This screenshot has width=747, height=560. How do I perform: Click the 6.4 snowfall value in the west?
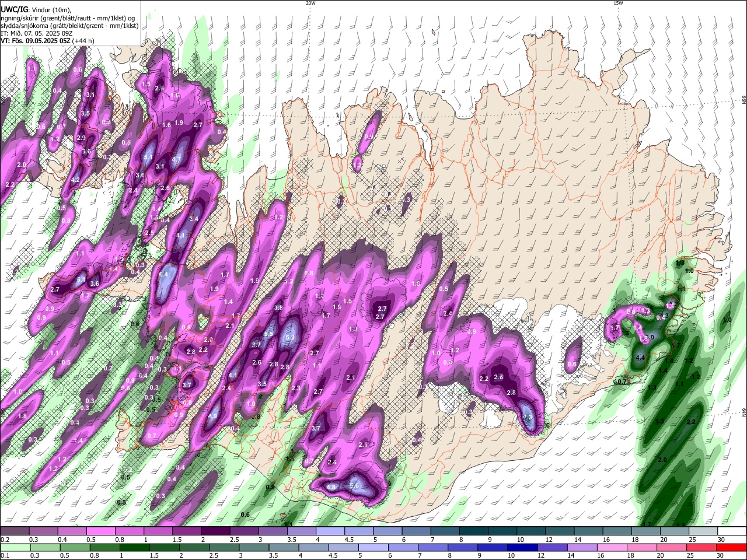pyautogui.click(x=163, y=274)
